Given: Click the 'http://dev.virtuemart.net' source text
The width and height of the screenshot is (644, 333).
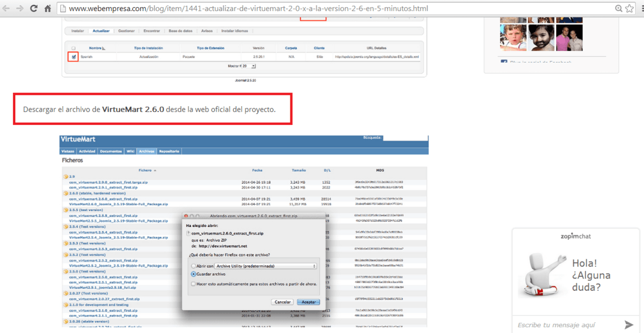Looking at the screenshot, I should pyautogui.click(x=222, y=246).
